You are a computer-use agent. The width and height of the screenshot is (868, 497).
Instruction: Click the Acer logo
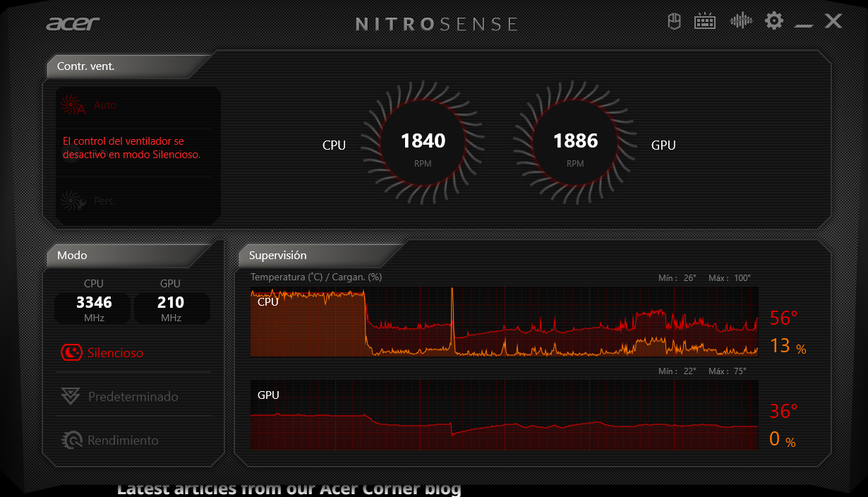coord(73,23)
